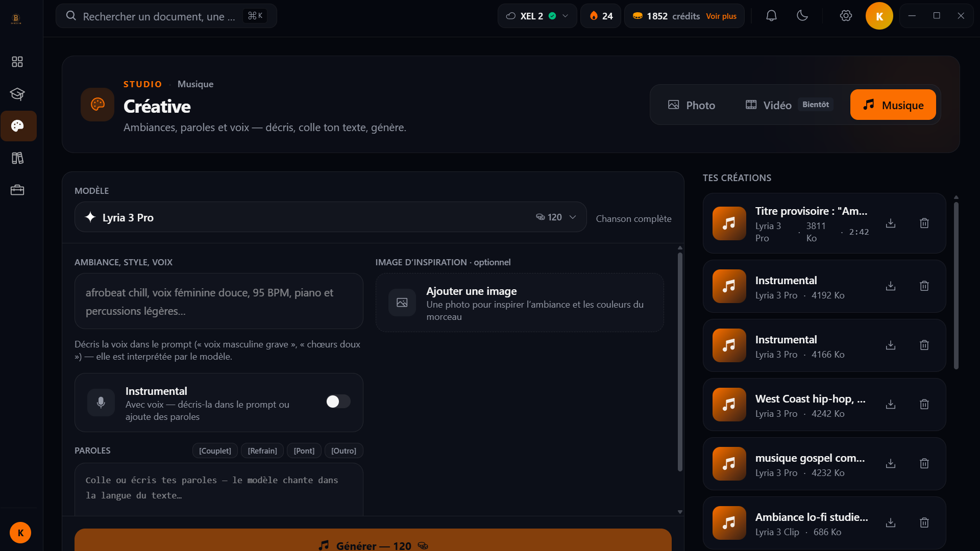Switch to the Vidéo tab
The width and height of the screenshot is (980, 551).
pyautogui.click(x=789, y=105)
